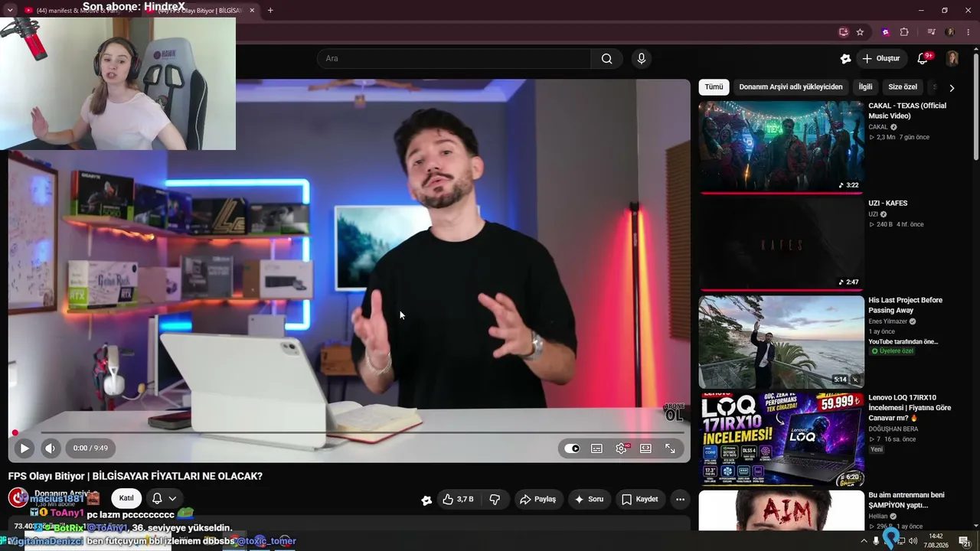Select the Tümü filter chip

(x=714, y=87)
